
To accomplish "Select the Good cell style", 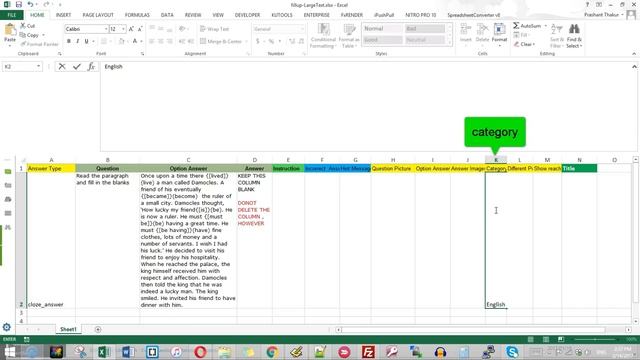I will click(x=382, y=40).
